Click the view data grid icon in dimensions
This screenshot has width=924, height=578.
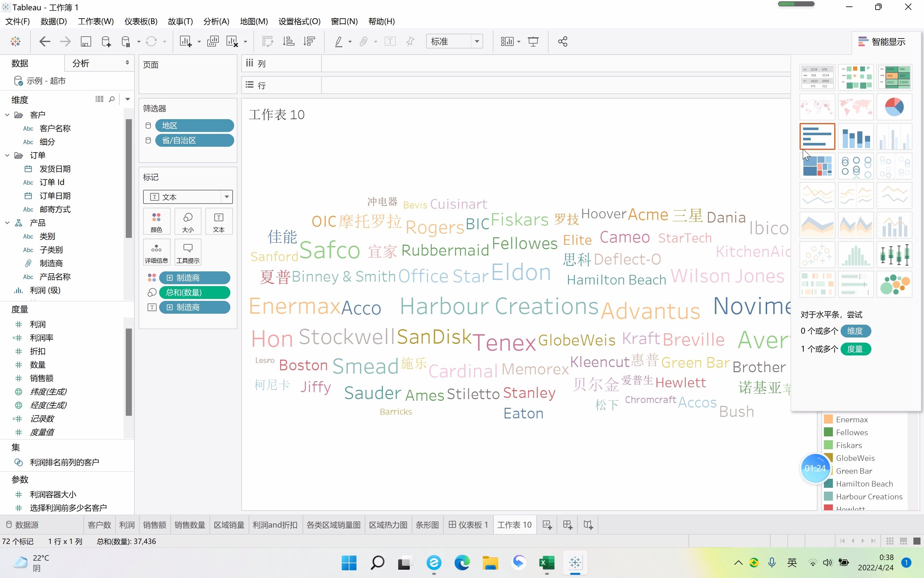pyautogui.click(x=99, y=100)
